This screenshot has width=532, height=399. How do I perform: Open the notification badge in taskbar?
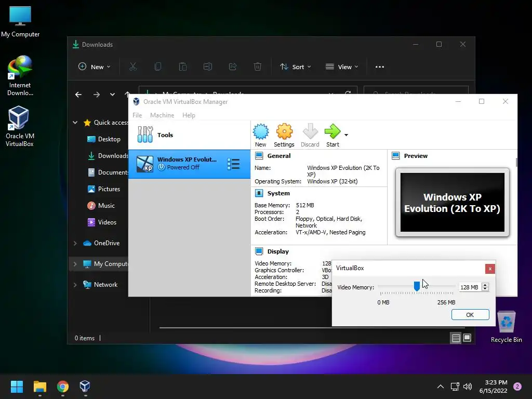[517, 387]
